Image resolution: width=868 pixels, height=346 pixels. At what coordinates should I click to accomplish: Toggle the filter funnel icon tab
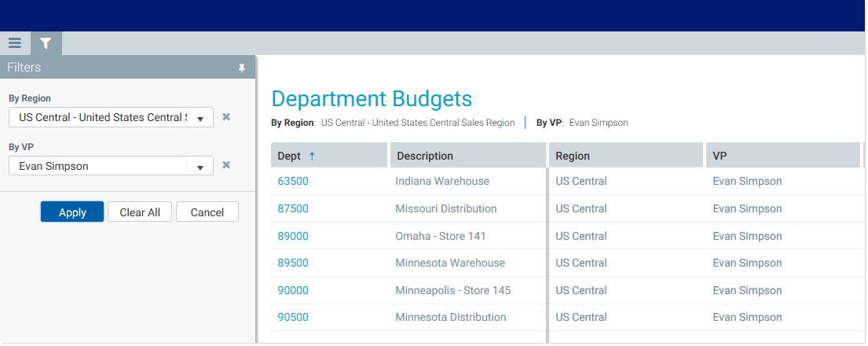point(46,43)
